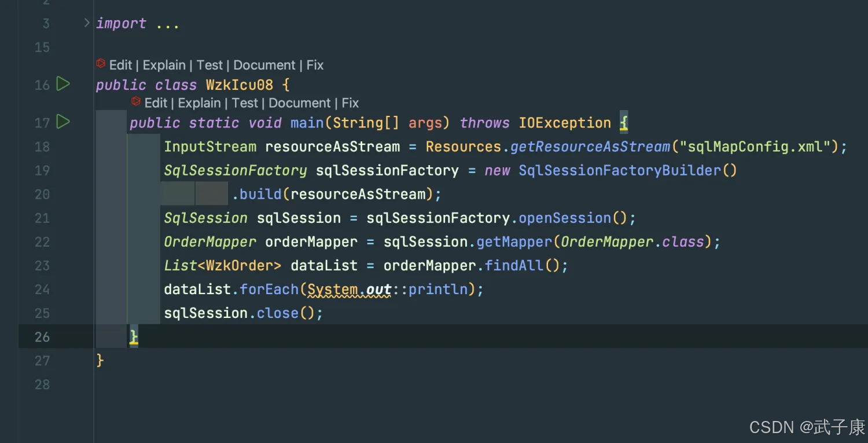Click Fix link above main method
This screenshot has height=443, width=868.
coord(350,103)
